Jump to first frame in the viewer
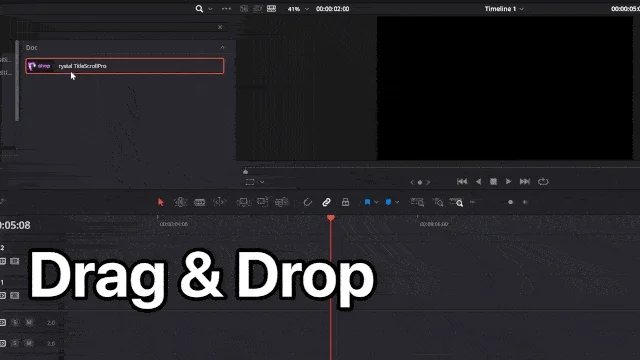The width and height of the screenshot is (640, 360). click(x=462, y=182)
